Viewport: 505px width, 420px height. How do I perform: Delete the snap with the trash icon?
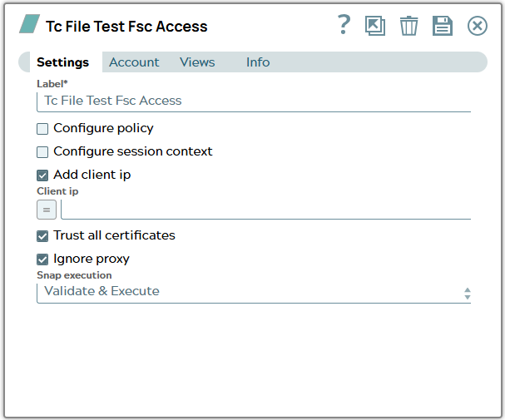(408, 26)
